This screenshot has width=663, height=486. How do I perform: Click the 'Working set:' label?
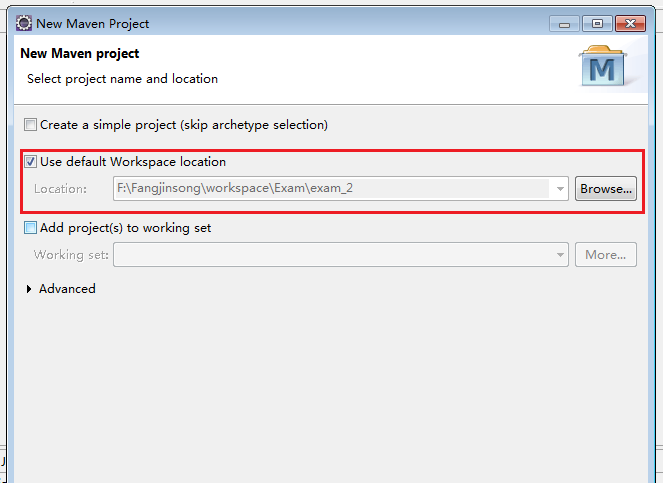tap(70, 255)
